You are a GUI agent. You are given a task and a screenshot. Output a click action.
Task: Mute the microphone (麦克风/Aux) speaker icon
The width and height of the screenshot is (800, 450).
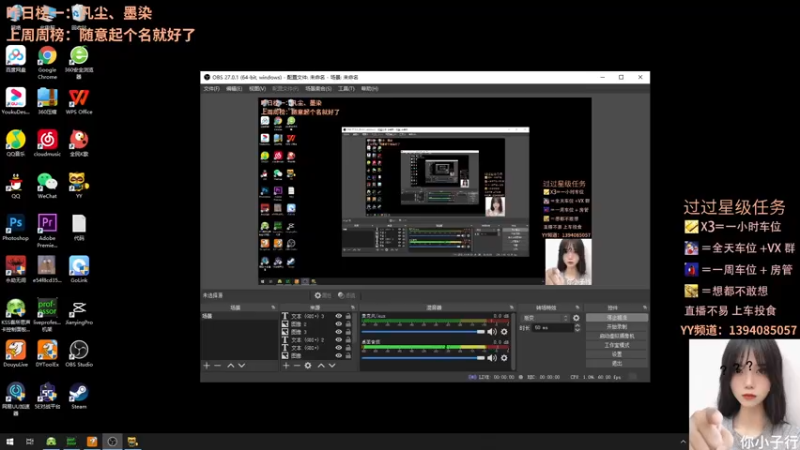pyautogui.click(x=492, y=332)
